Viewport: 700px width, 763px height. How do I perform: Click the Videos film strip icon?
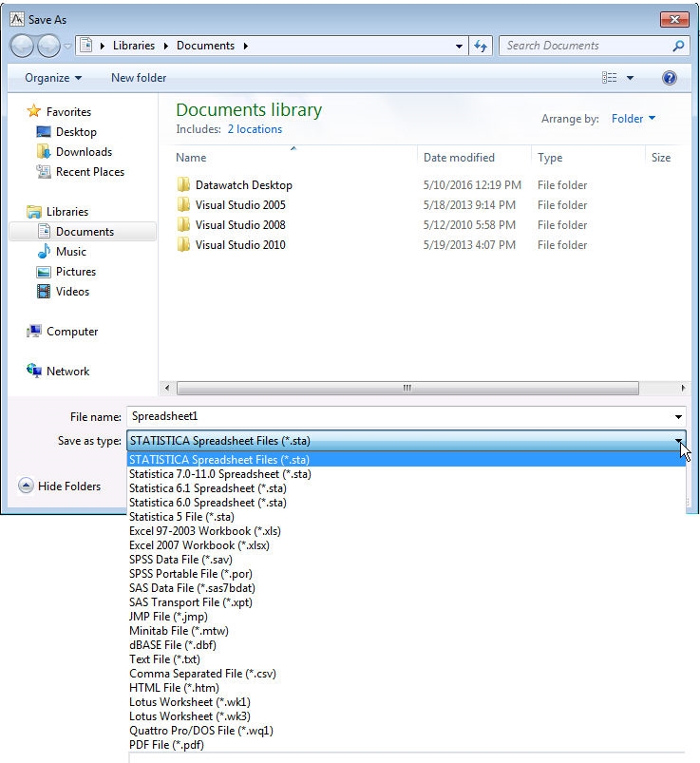click(44, 292)
